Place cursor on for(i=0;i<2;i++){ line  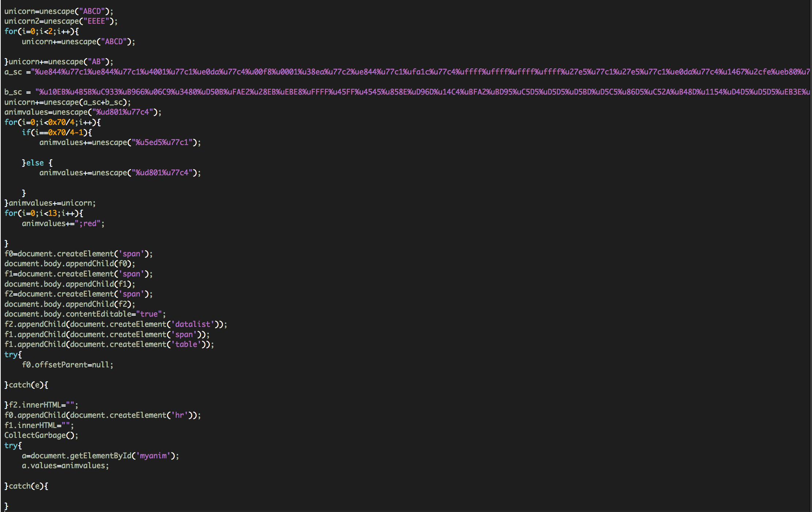pos(41,31)
